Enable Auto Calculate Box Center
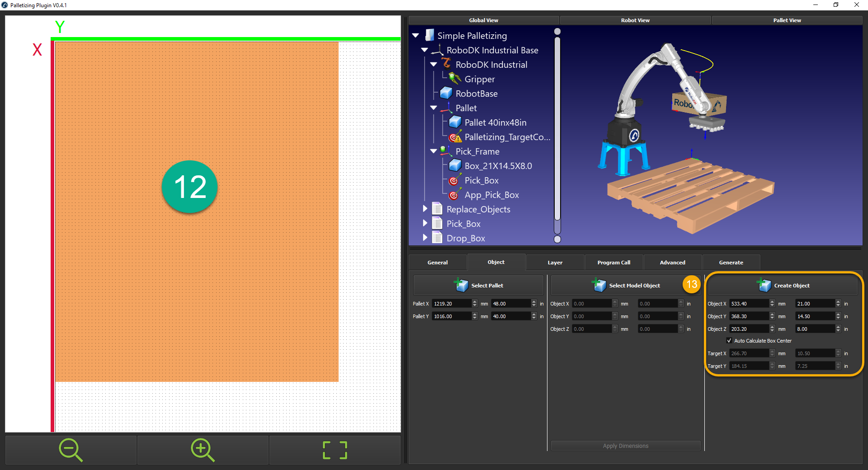868x470 pixels. coord(729,340)
